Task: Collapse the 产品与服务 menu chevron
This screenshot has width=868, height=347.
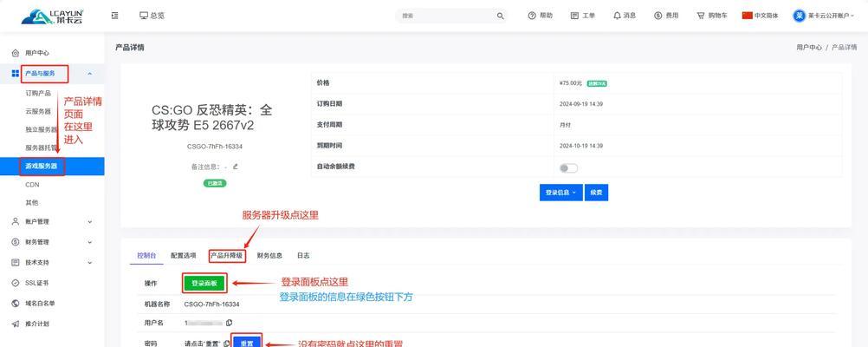Action: 90,74
